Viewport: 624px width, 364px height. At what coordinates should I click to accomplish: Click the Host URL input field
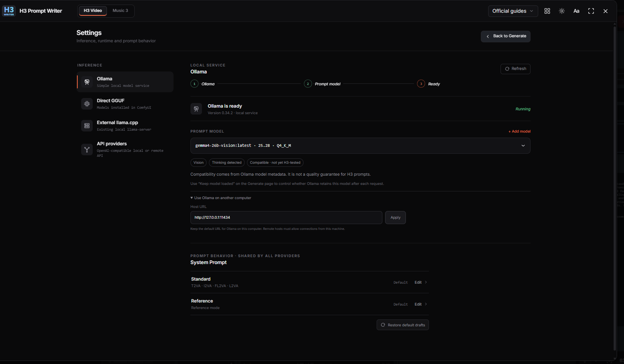[286, 218]
